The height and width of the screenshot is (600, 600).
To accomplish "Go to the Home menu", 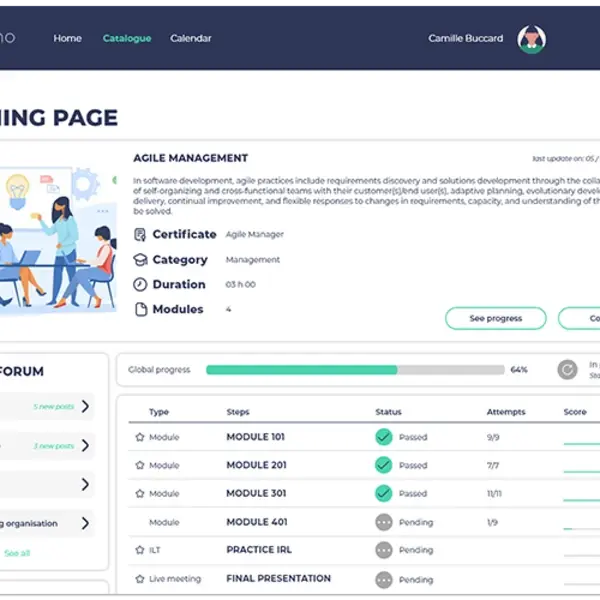I will [67, 38].
